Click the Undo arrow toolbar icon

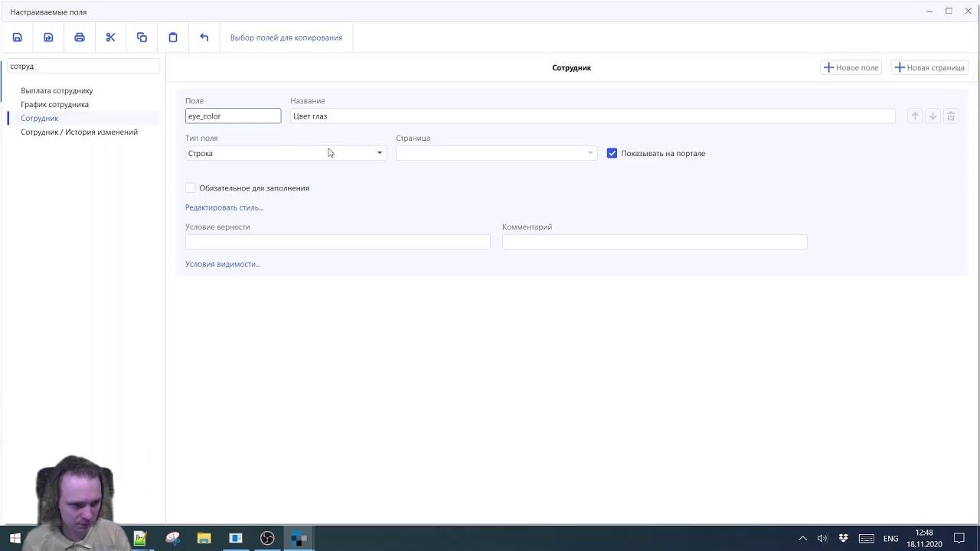(x=204, y=37)
